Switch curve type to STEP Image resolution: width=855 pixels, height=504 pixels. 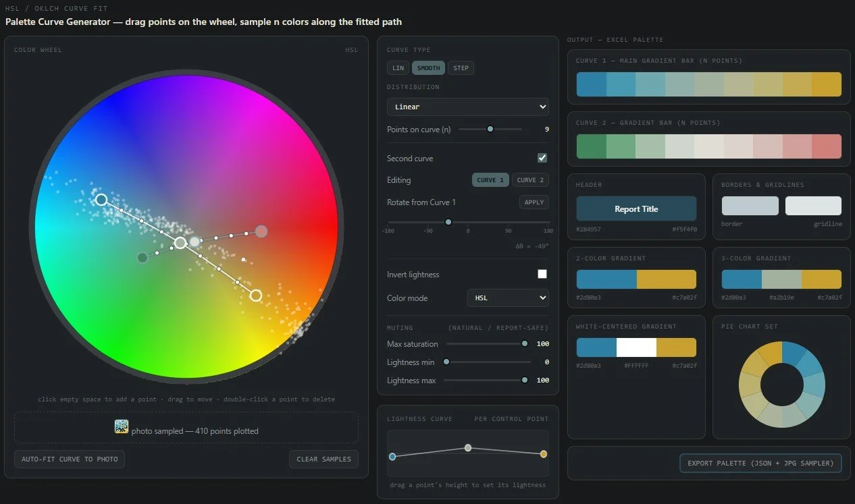point(461,68)
